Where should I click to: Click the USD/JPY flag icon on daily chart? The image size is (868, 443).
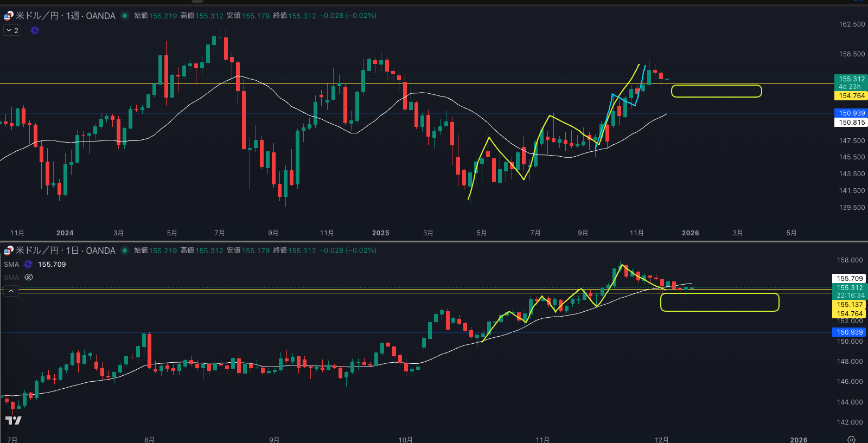8,251
